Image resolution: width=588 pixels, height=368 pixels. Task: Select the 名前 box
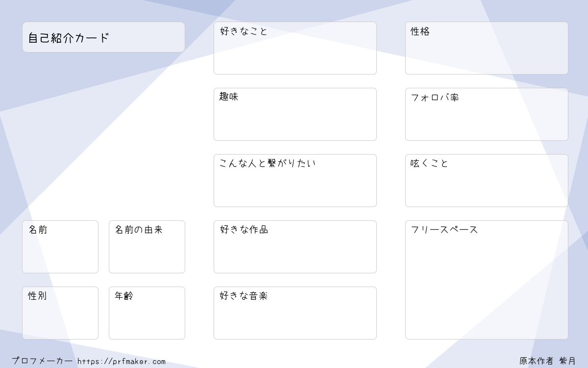tap(60, 247)
